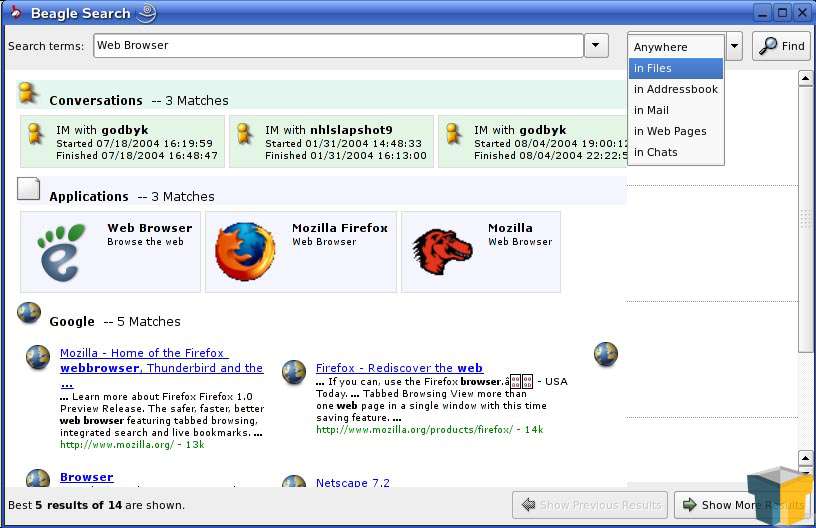816x528 pixels.
Task: Open IM with godbyk from 07/18/2004
Action: (x=123, y=141)
